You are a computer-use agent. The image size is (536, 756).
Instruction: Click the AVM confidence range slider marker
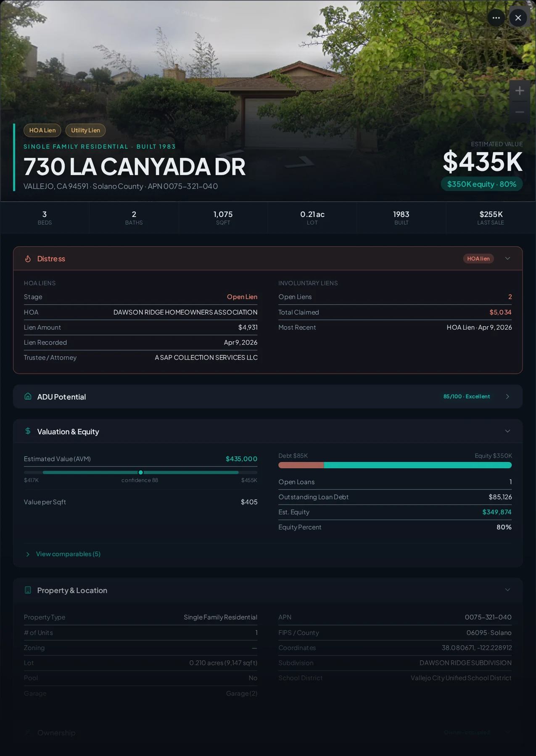(x=141, y=473)
